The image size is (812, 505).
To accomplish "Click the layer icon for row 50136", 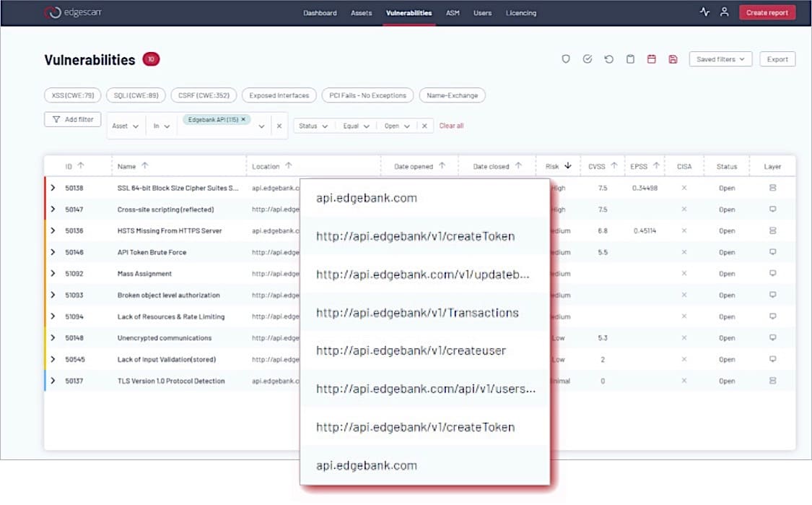I will 772,230.
